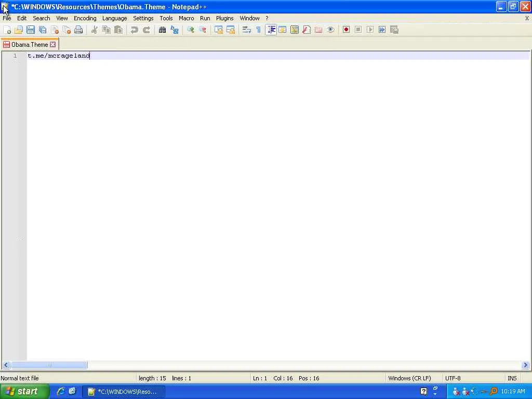This screenshot has height=399, width=532.
Task: Click the taskbar help question mark icon
Action: 423,392
